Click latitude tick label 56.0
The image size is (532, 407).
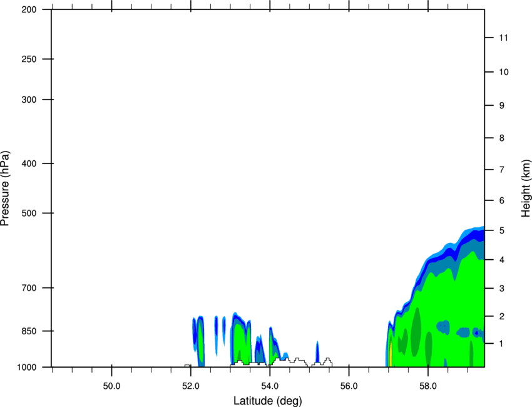pos(349,386)
